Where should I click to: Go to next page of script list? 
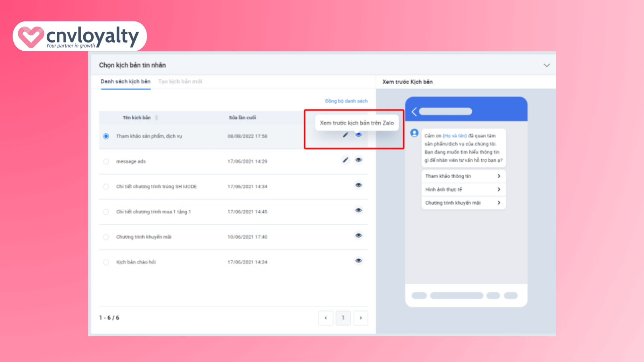(361, 318)
